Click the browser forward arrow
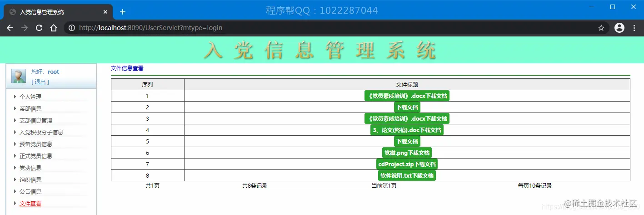Screen dimensions: 644x215 click(x=25, y=28)
